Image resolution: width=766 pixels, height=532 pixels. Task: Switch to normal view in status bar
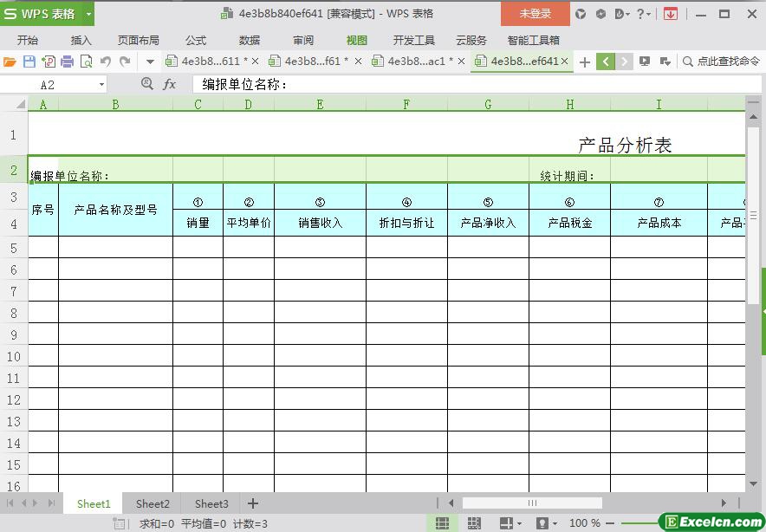tap(442, 523)
